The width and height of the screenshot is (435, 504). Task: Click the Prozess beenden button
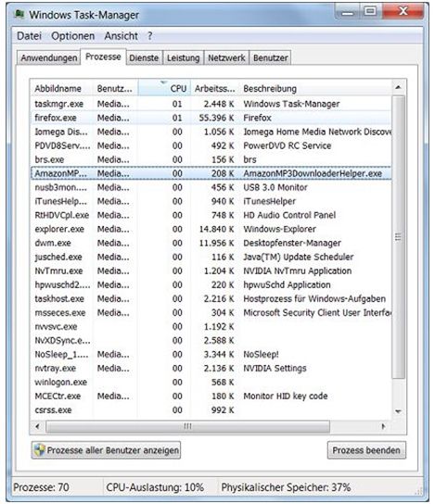(x=366, y=450)
